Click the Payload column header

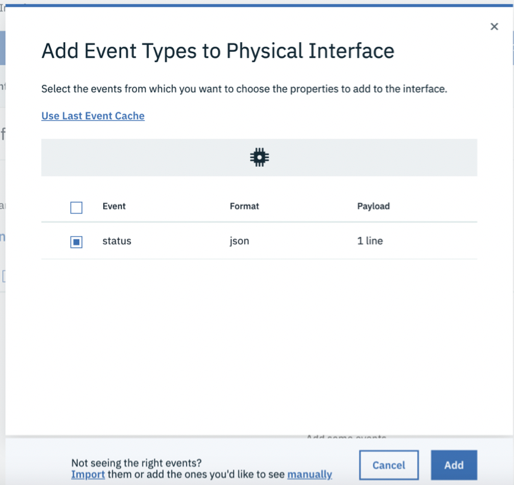(373, 206)
